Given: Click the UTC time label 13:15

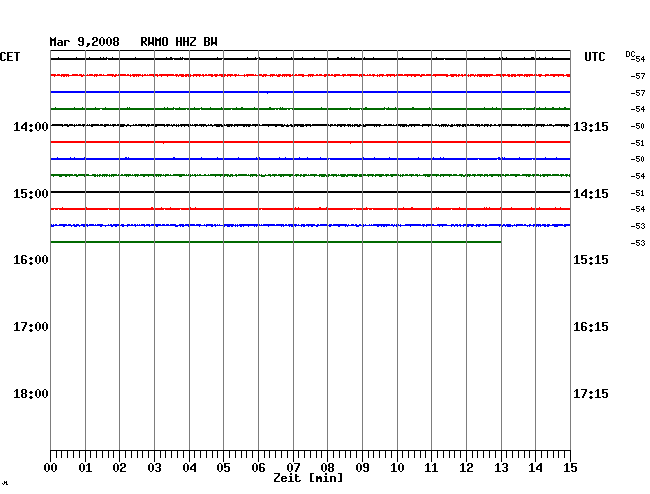Looking at the screenshot, I should coord(591,126).
